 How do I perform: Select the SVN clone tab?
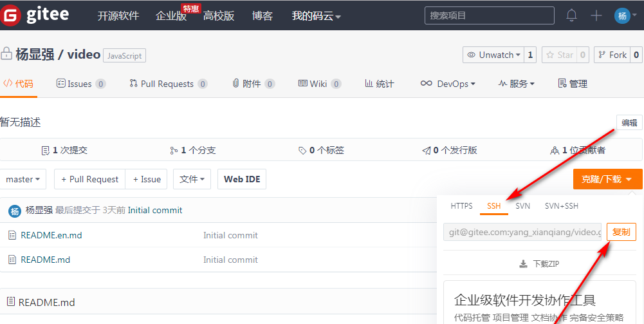point(523,206)
